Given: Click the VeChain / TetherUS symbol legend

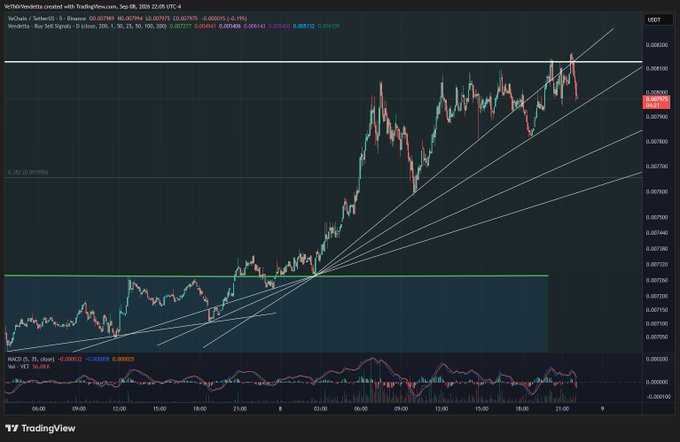Looking at the screenshot, I should click(48, 19).
